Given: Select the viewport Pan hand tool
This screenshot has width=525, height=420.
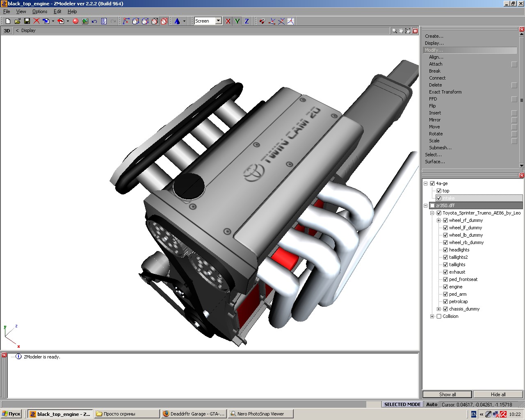Looking at the screenshot, I should [x=401, y=31].
